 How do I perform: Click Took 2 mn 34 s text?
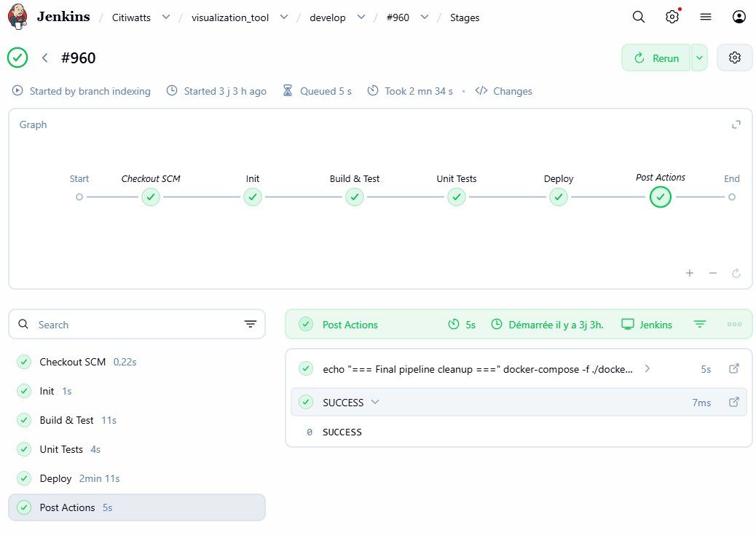click(419, 91)
